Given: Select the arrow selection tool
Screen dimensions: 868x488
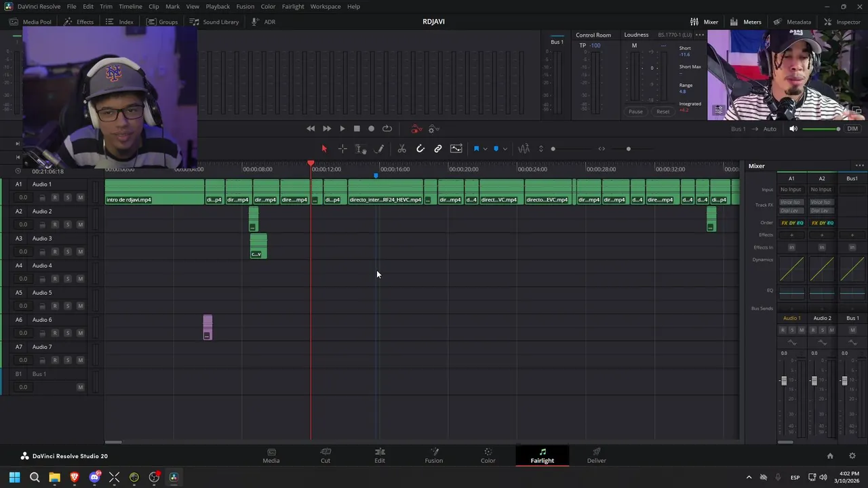Looking at the screenshot, I should [324, 148].
